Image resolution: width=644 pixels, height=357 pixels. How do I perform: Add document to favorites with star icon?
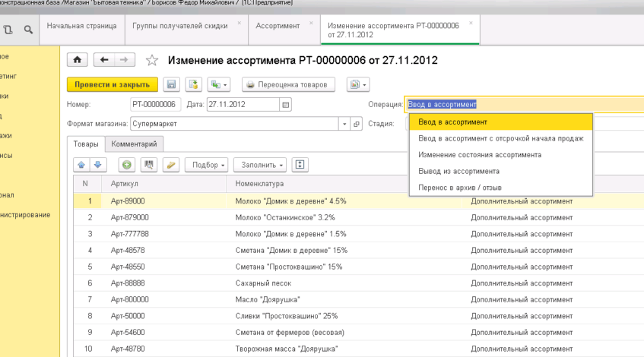click(x=151, y=61)
